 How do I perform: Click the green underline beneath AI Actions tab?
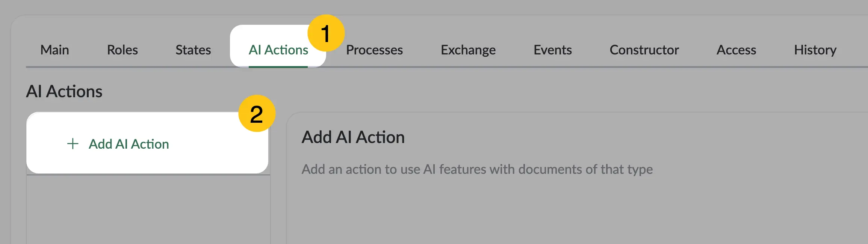[x=278, y=67]
